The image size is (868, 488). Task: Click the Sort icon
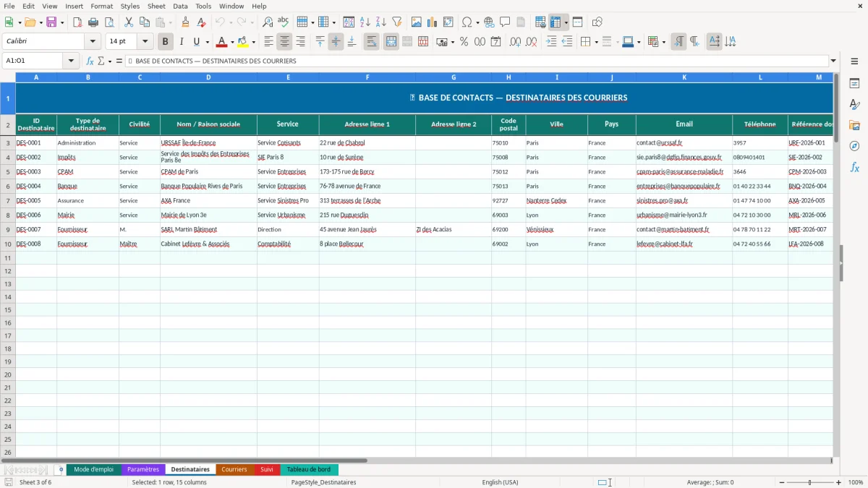[349, 22]
